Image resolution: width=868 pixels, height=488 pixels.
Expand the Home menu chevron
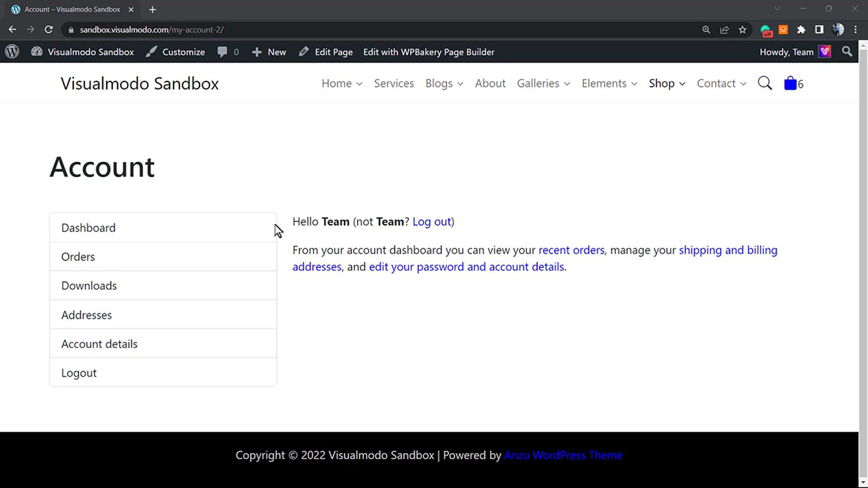359,84
